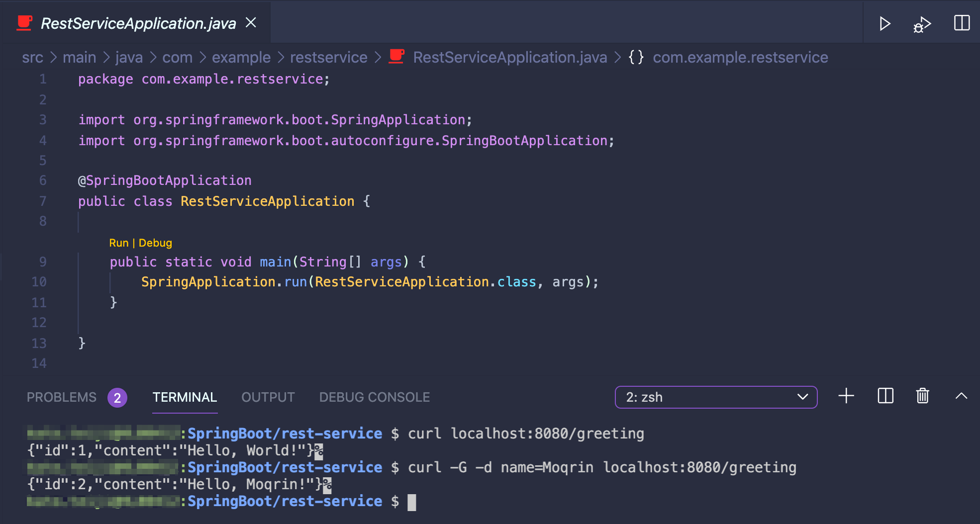This screenshot has height=524, width=980.
Task: Click the problems count badge showing 2
Action: [x=117, y=398]
